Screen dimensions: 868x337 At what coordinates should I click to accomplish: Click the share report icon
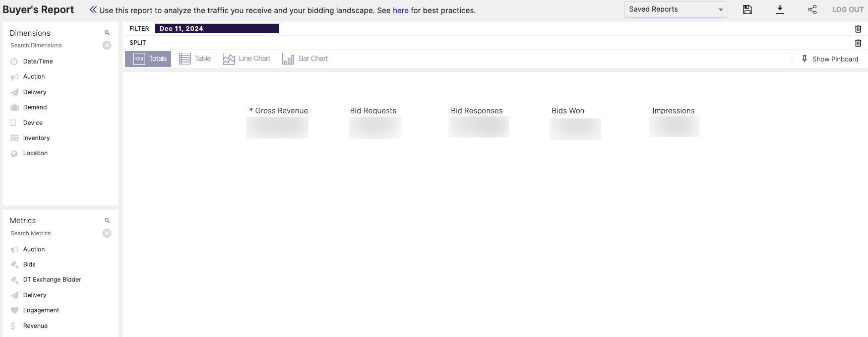click(812, 10)
